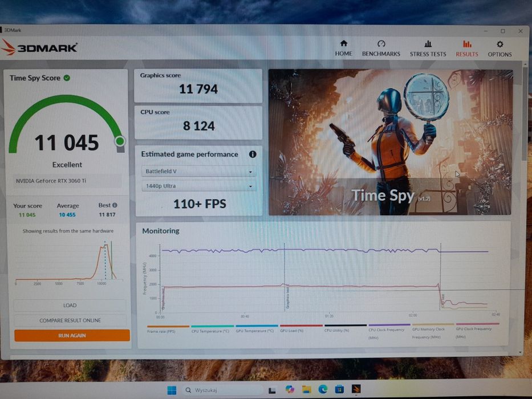Open File Explorer from the taskbar
The image size is (532, 399).
click(x=306, y=389)
